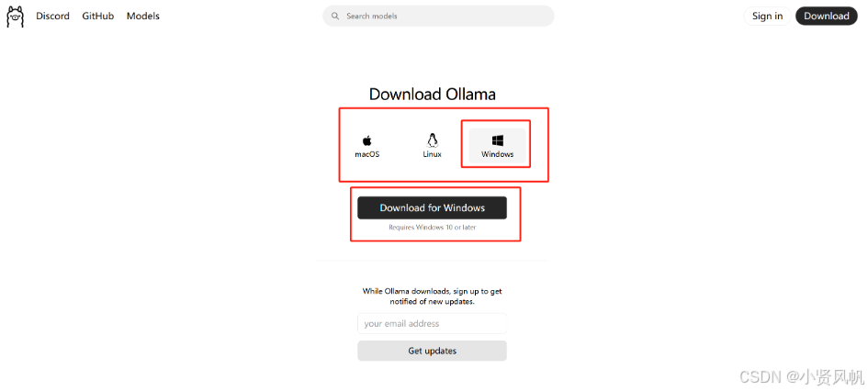Click the magnifier icon in search bar
Screen dimensions: 868x391
click(x=335, y=16)
